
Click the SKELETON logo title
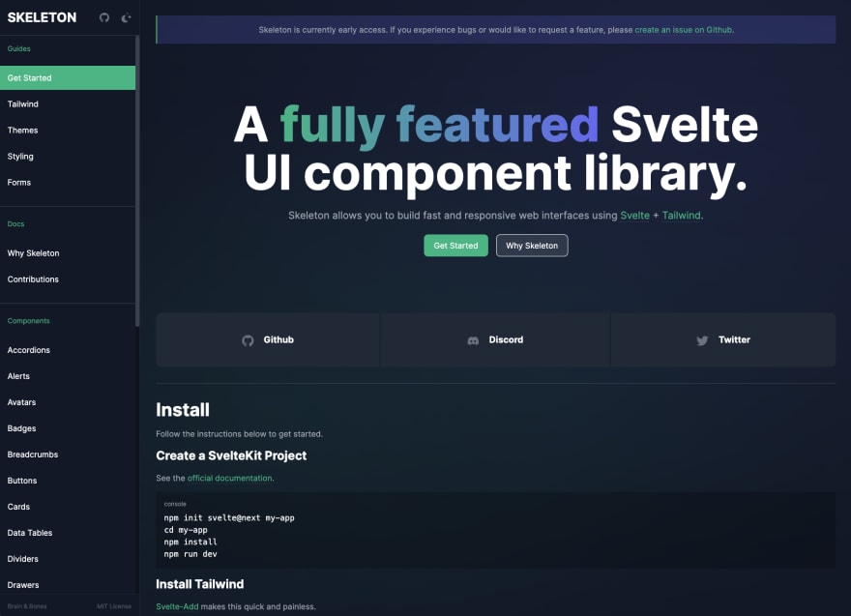42,17
